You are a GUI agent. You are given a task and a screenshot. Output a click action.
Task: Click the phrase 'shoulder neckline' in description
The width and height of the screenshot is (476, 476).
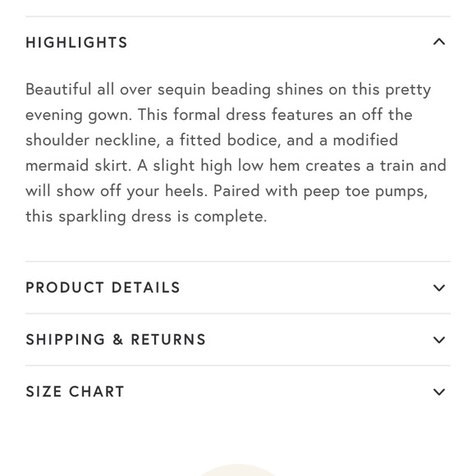[93, 140]
